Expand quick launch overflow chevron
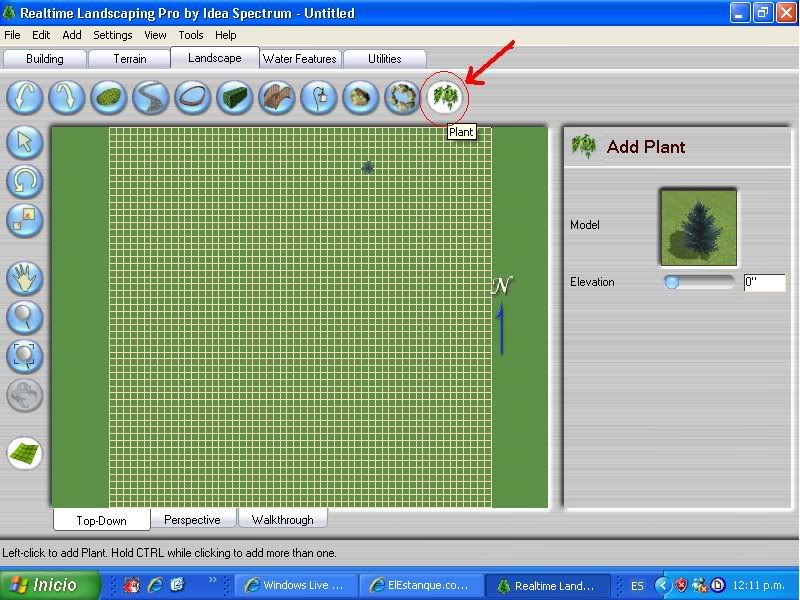800x600 pixels. (213, 580)
